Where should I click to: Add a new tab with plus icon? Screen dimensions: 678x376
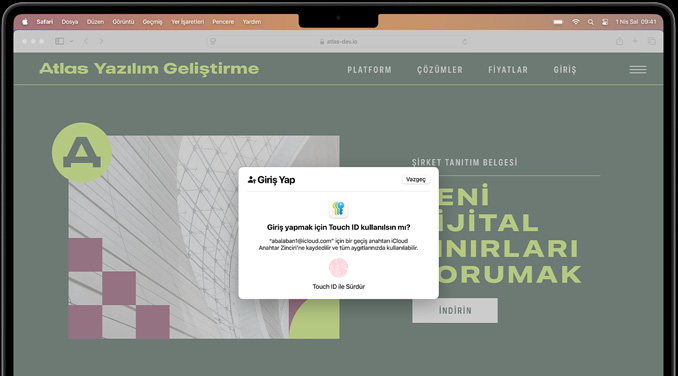point(635,41)
